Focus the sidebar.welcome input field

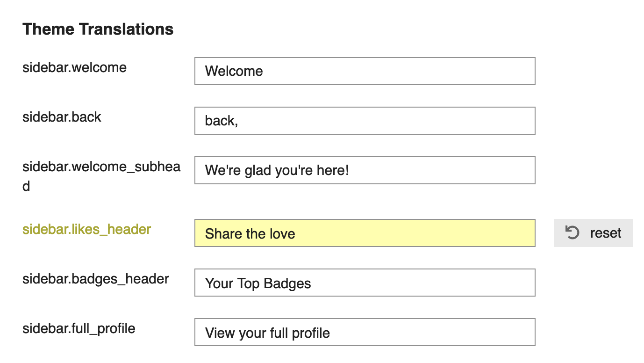(365, 71)
